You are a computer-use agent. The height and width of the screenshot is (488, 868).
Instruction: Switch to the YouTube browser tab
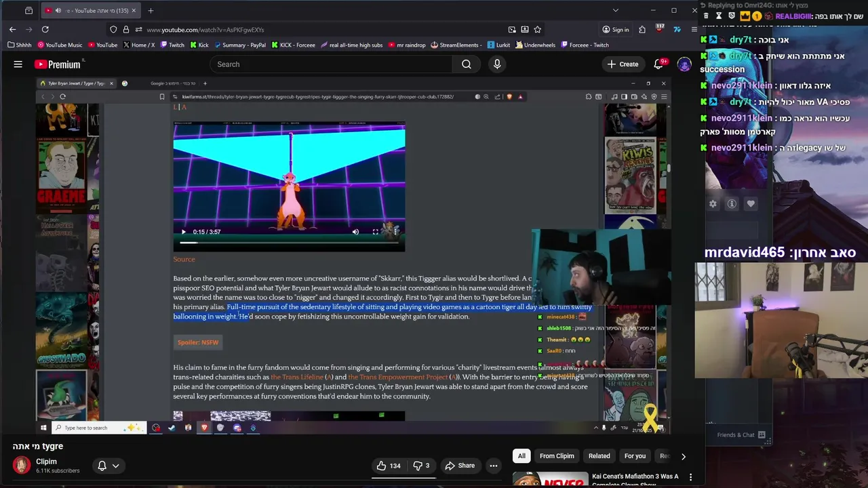90,10
